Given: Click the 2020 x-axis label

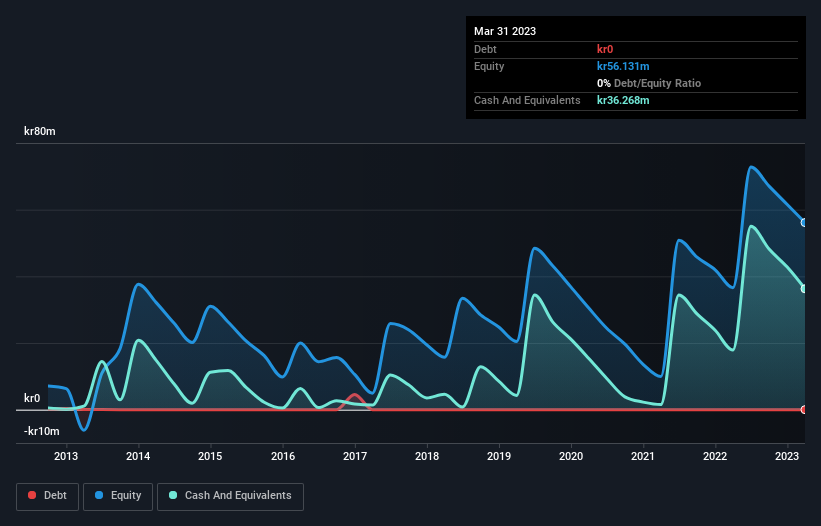Looking at the screenshot, I should [x=571, y=456].
